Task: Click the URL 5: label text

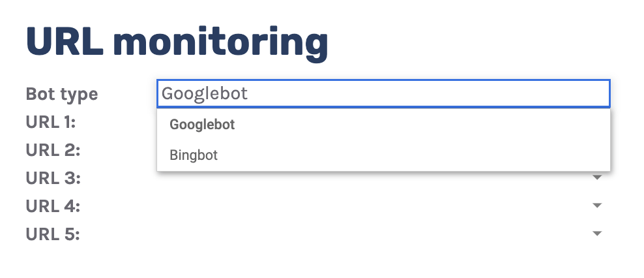Action: point(53,234)
